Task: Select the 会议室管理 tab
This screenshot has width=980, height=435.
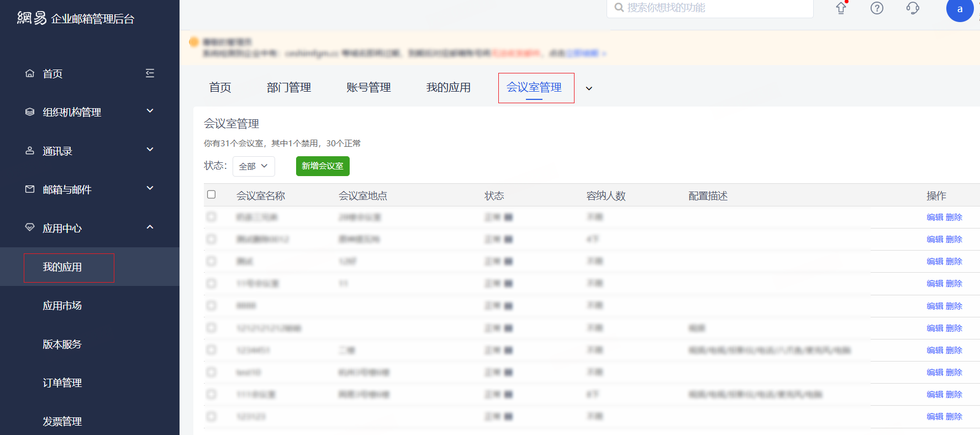Action: [x=534, y=87]
